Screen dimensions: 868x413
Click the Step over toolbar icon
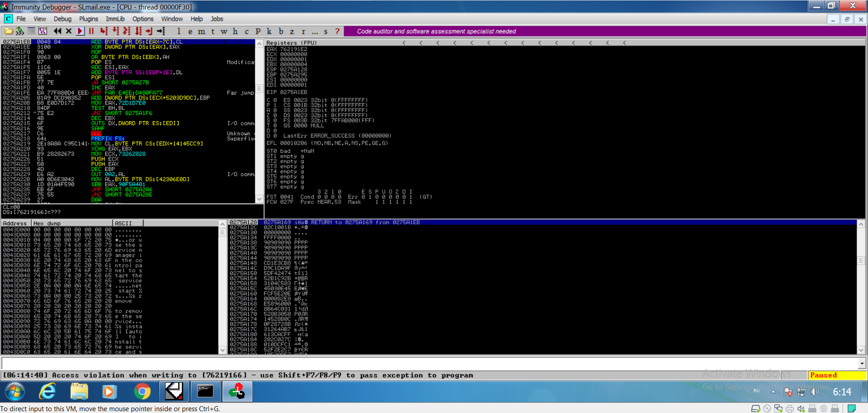click(x=116, y=31)
